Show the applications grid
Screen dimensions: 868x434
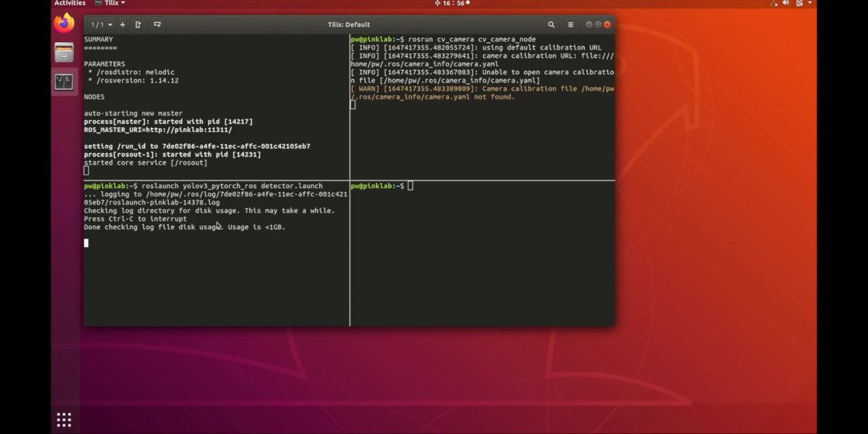click(64, 420)
